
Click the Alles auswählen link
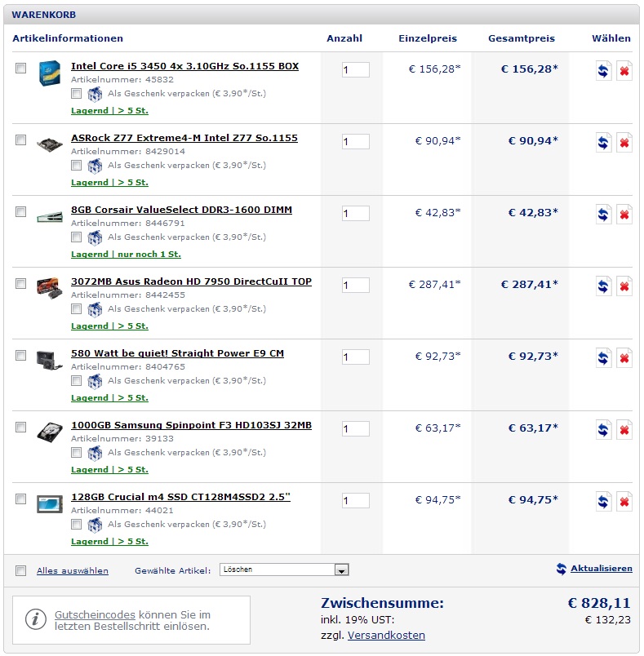tap(73, 571)
